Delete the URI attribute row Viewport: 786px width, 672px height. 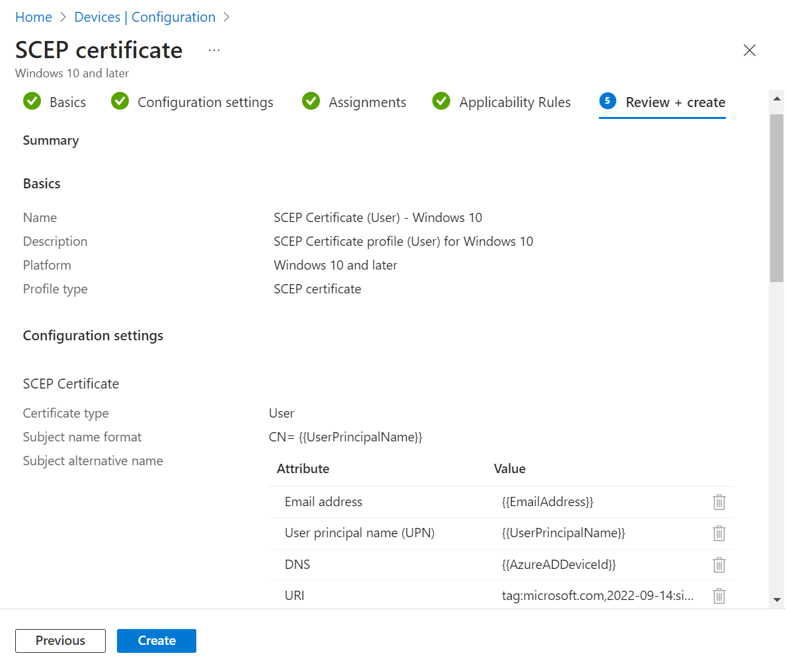719,595
